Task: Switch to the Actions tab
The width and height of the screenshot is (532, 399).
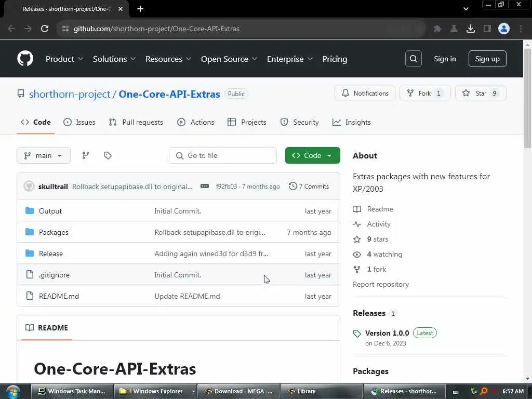Action: point(196,122)
